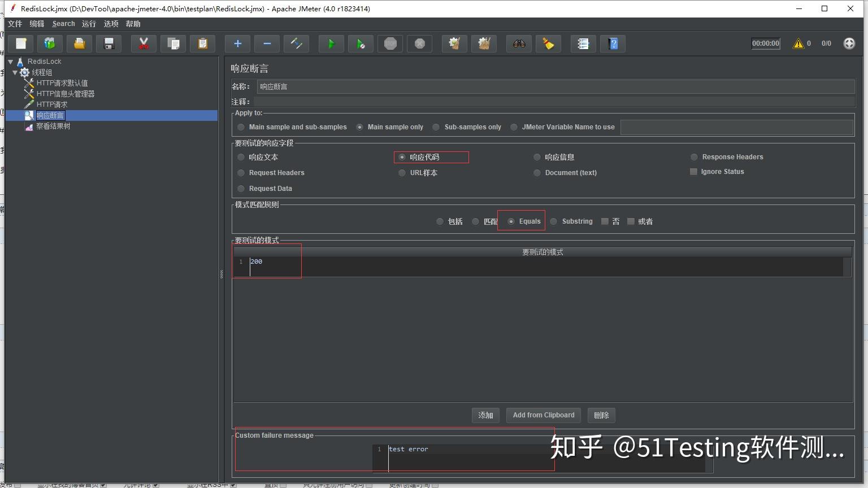
Task: Click the Stop test icon
Action: 390,43
